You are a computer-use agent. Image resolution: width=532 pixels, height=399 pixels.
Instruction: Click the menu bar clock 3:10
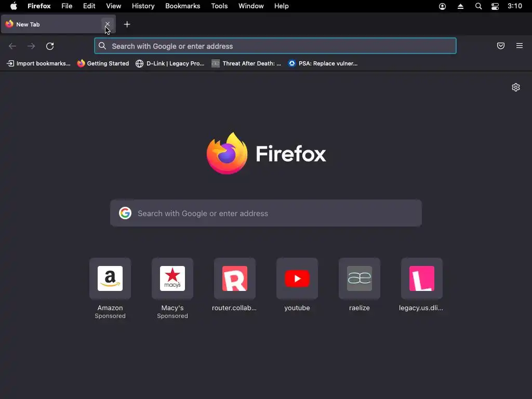click(x=515, y=6)
